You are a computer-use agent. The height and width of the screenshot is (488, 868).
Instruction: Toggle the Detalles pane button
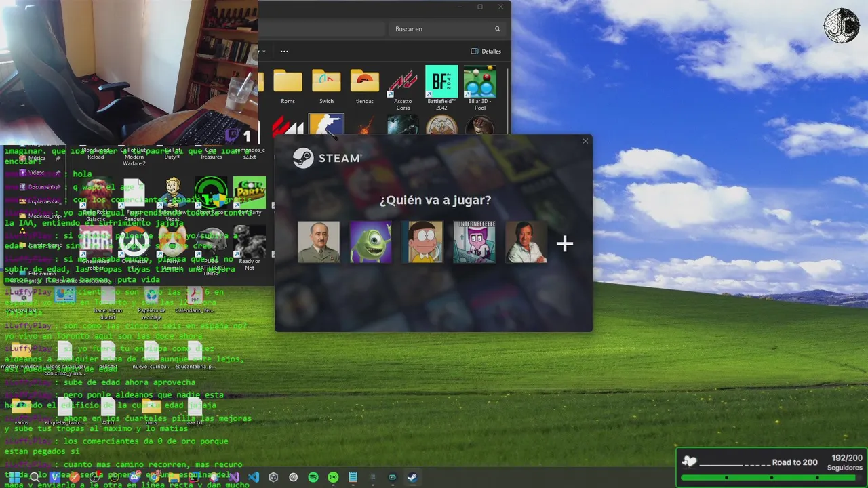[x=486, y=51]
